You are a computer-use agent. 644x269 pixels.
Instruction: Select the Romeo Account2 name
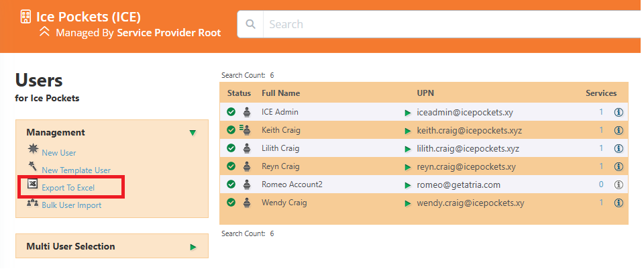tap(292, 184)
